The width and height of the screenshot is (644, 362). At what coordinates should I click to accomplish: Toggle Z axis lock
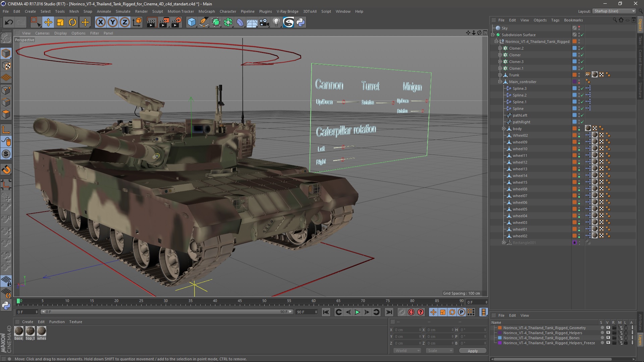click(125, 22)
